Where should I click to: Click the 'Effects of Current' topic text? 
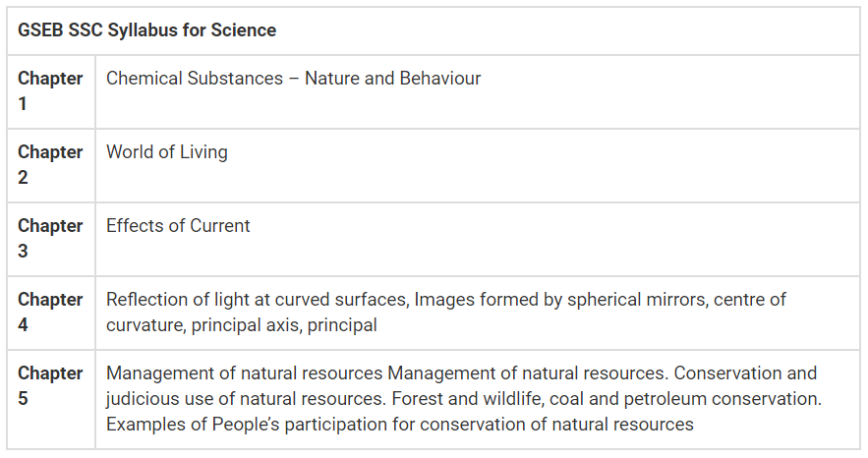click(178, 225)
